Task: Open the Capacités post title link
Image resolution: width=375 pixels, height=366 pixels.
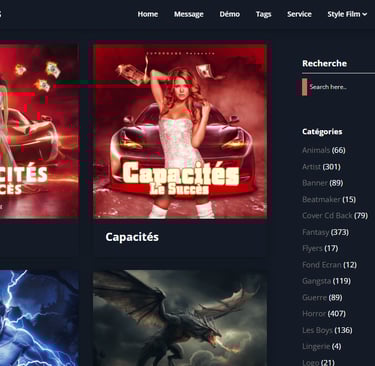Action: tap(132, 237)
